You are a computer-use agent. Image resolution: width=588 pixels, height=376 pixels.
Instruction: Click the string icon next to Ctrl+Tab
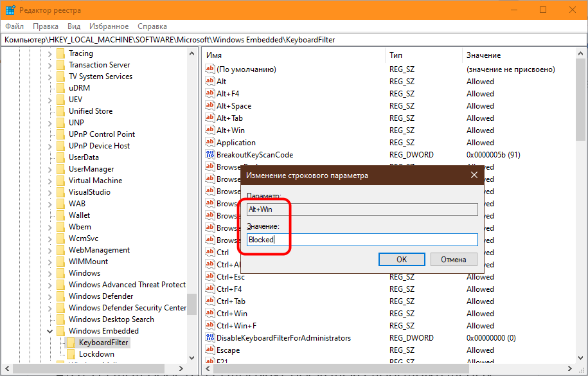click(210, 301)
